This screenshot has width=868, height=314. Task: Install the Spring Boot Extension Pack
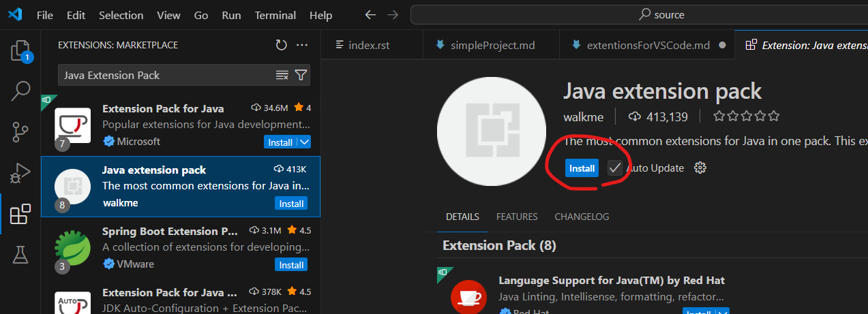tap(291, 265)
